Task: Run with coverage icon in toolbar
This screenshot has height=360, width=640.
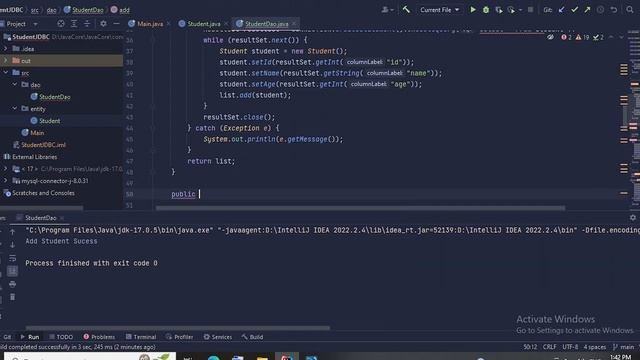Action: click(x=498, y=10)
